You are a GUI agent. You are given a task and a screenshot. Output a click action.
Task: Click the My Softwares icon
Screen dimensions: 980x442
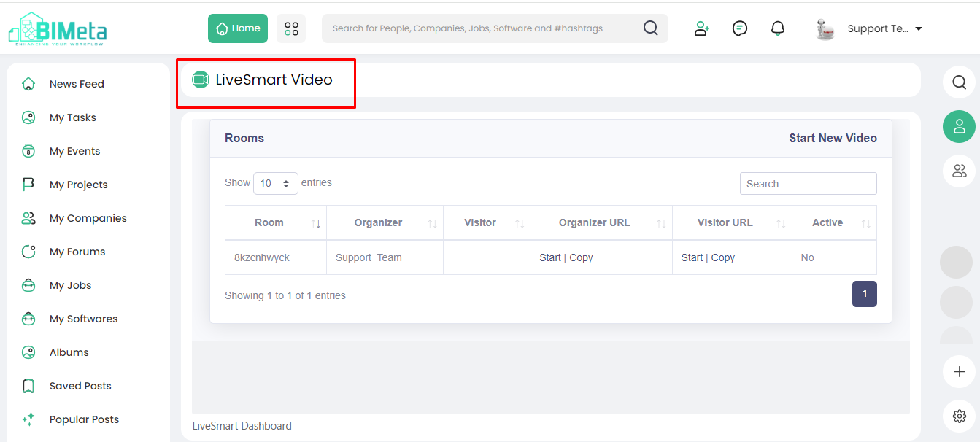pos(28,319)
